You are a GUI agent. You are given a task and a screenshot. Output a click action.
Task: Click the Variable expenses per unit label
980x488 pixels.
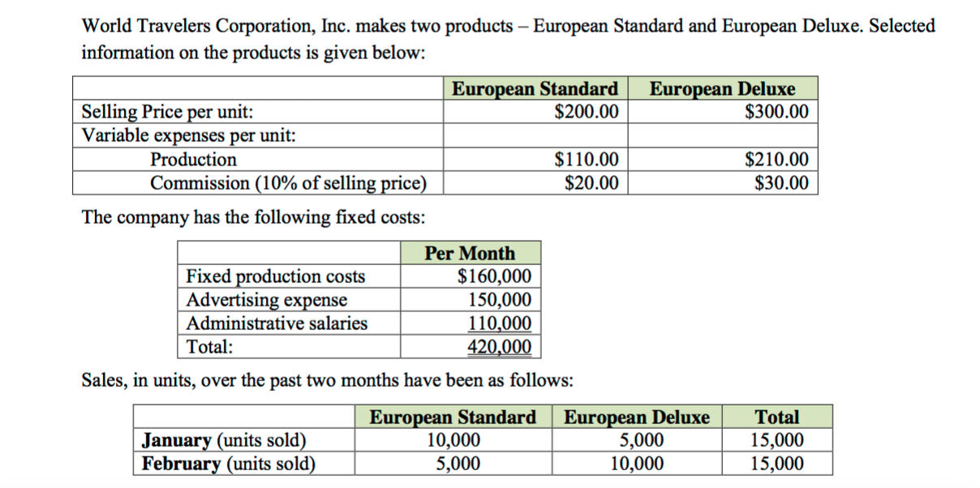point(189,135)
